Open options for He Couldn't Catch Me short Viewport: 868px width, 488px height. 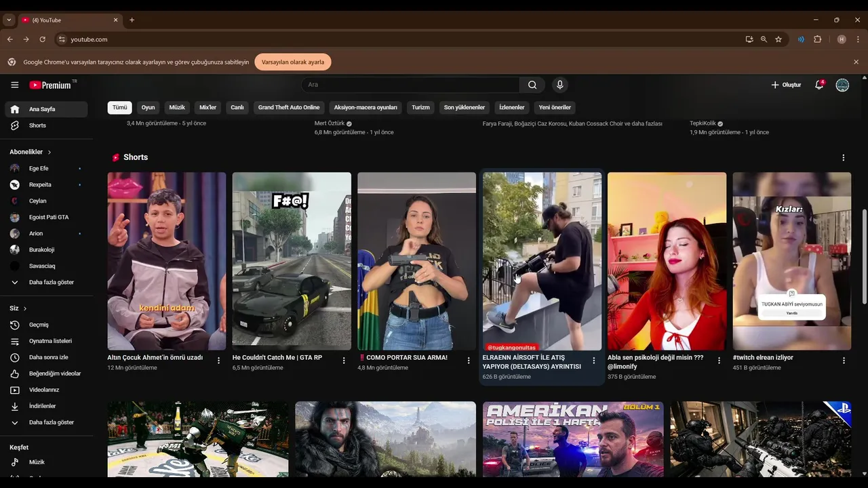click(x=344, y=361)
